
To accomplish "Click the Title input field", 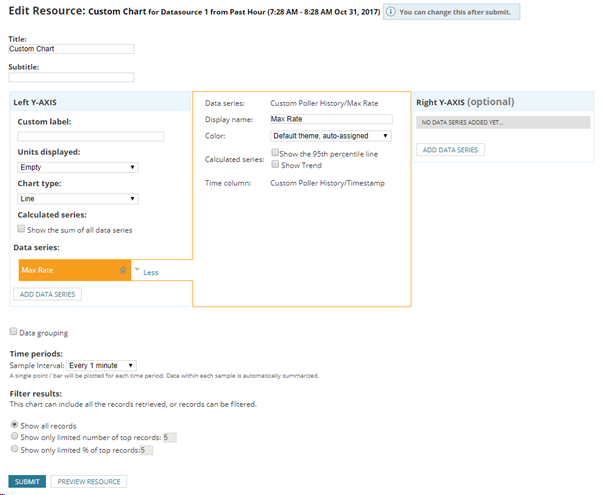I will pos(71,49).
